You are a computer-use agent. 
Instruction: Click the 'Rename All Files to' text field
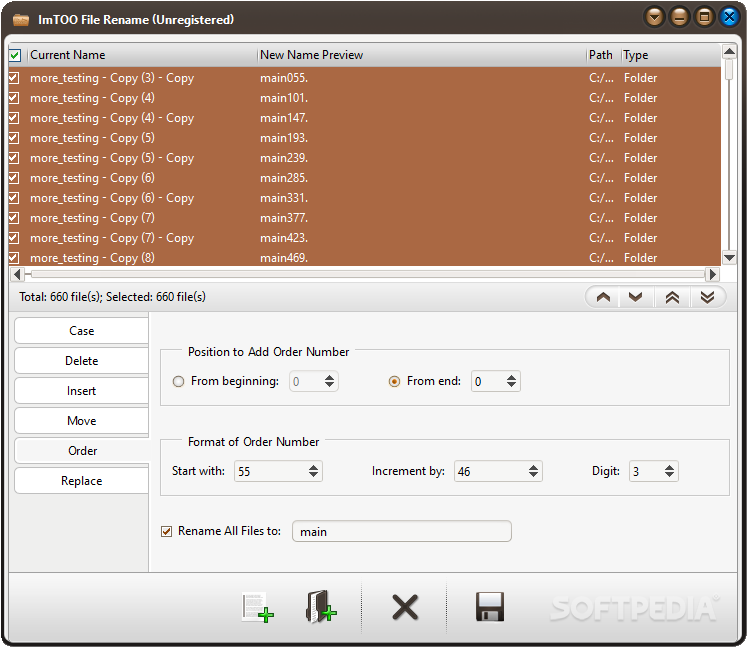(x=402, y=531)
